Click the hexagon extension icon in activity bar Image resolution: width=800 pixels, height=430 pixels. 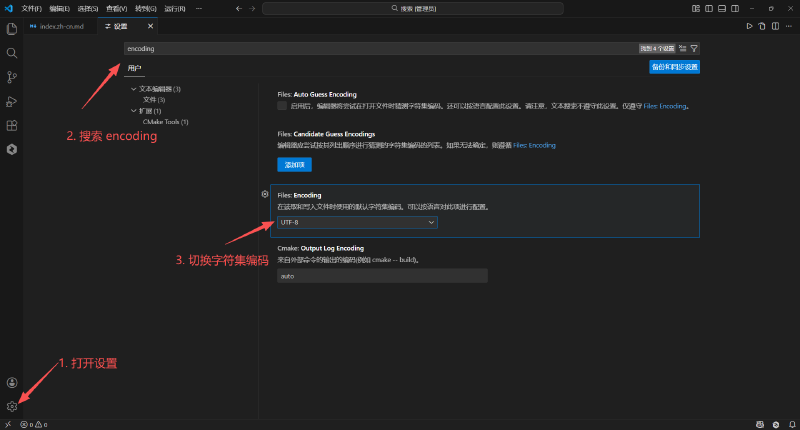pos(12,149)
